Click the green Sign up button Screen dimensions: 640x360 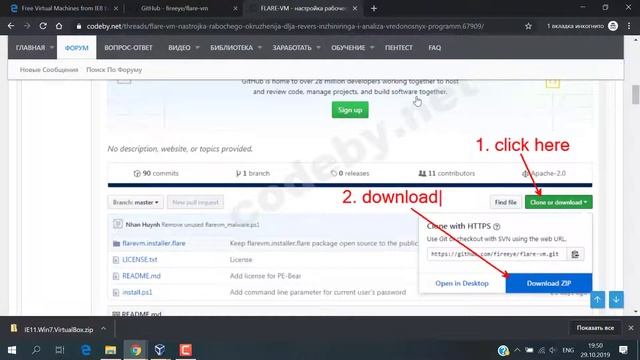click(350, 110)
